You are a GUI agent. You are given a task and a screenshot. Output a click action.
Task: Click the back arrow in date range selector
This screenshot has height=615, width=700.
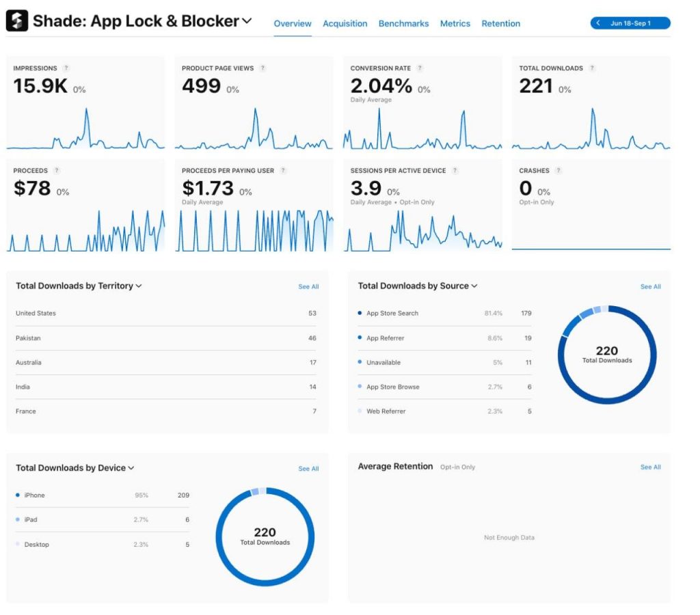click(597, 23)
